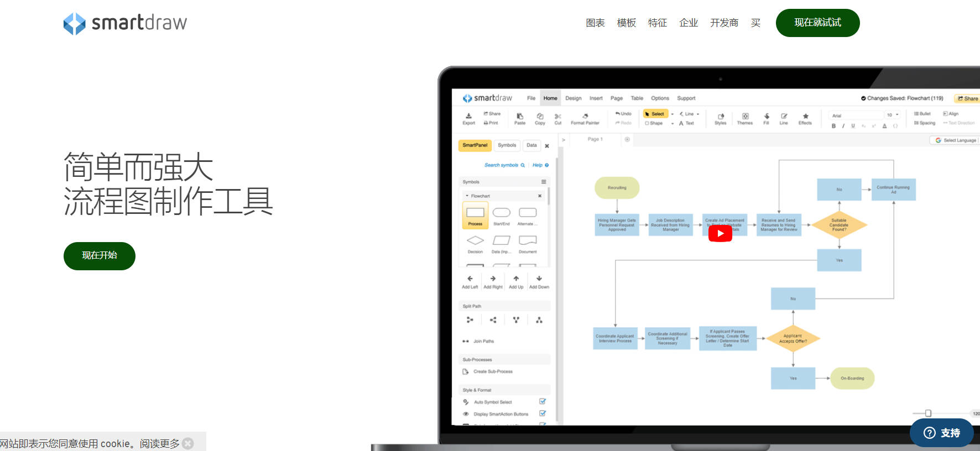
Task: Open the 企业 navigation link
Action: pyautogui.click(x=689, y=23)
